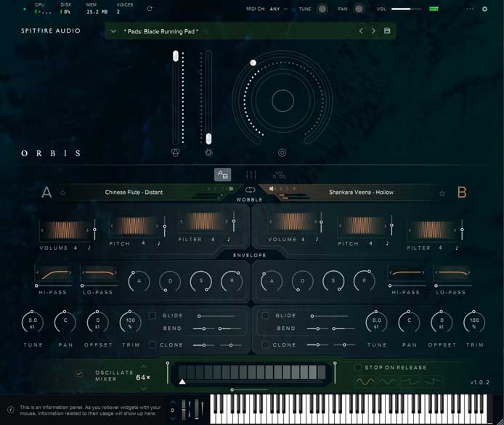The height and width of the screenshot is (425, 504).
Task: Switch to the A/B sounds tab
Action: click(222, 174)
